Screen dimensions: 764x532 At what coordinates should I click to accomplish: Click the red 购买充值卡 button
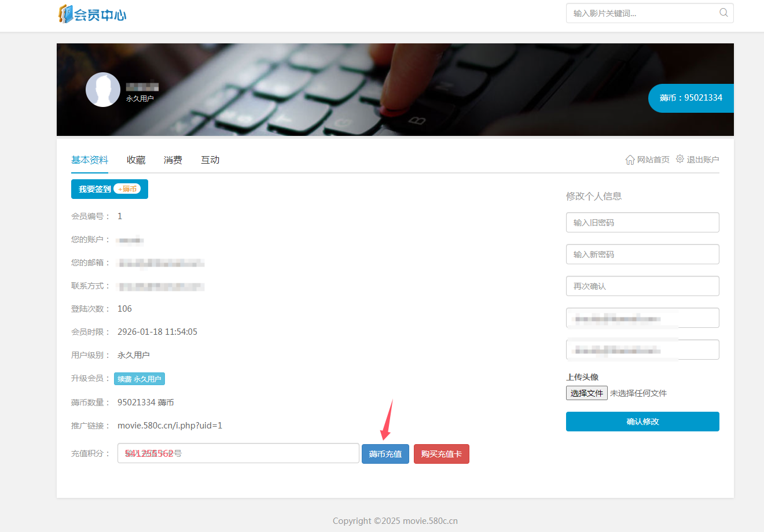pos(441,454)
